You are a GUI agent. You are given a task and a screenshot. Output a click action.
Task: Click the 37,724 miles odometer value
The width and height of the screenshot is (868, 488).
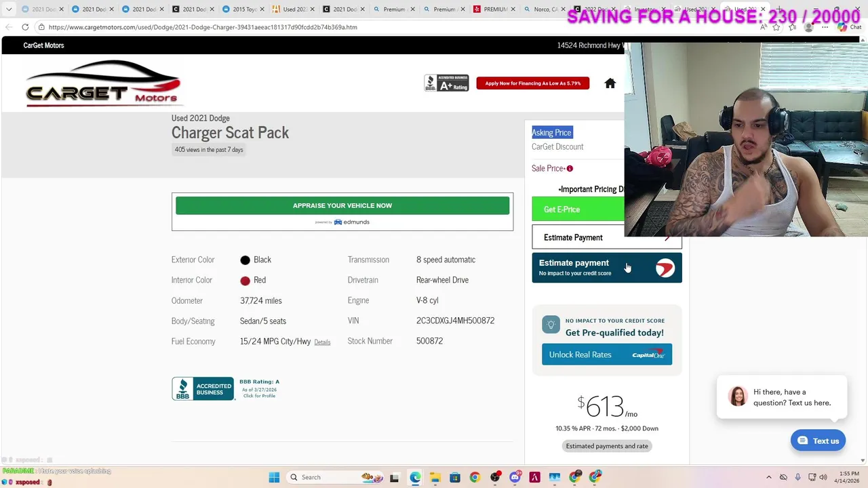tap(260, 301)
